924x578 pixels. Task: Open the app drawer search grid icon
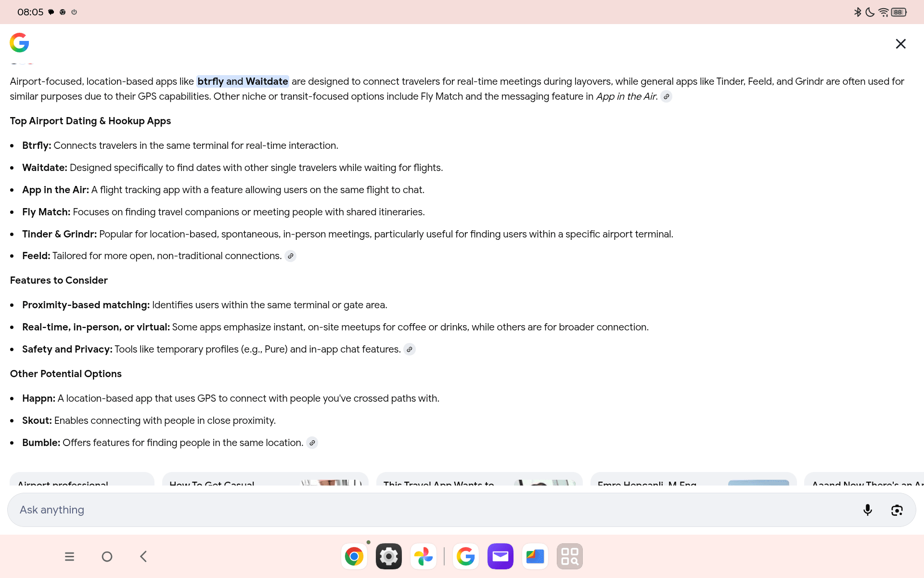569,556
